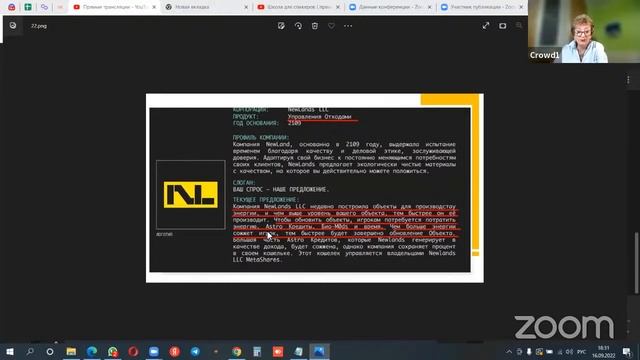Open the taskbar clock and date
Viewport: 640px width, 360px height.
coord(604,351)
